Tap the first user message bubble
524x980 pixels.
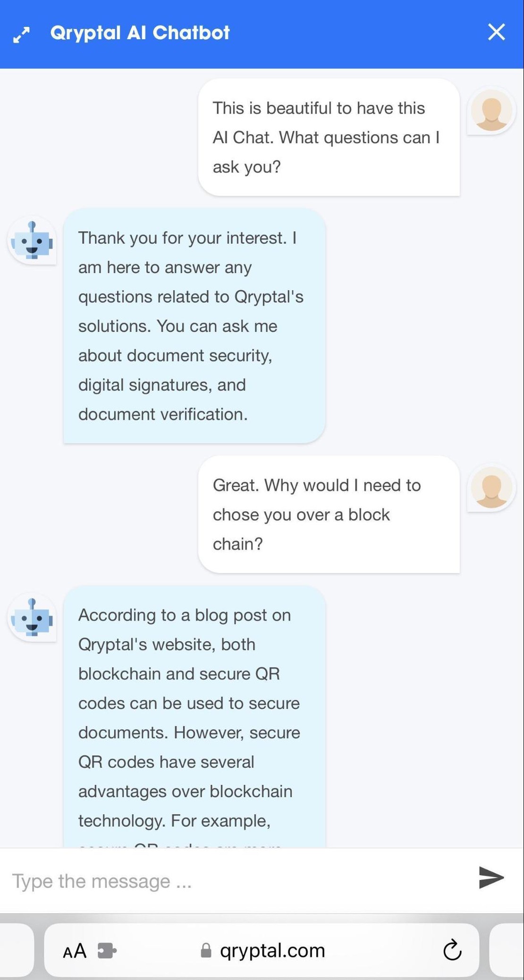pyautogui.click(x=328, y=137)
